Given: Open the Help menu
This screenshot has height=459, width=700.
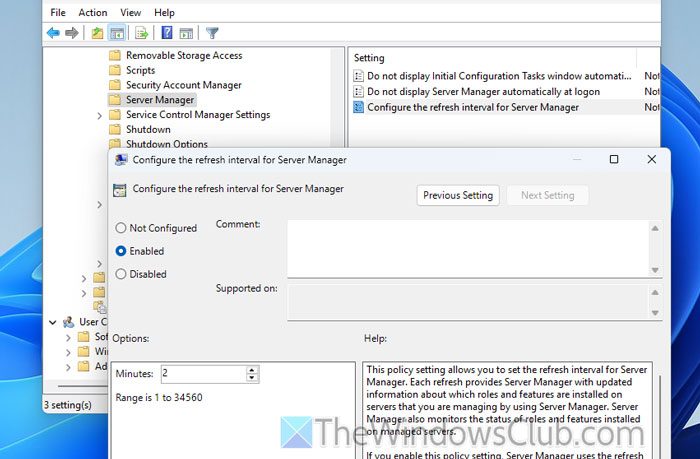Looking at the screenshot, I should click(164, 13).
